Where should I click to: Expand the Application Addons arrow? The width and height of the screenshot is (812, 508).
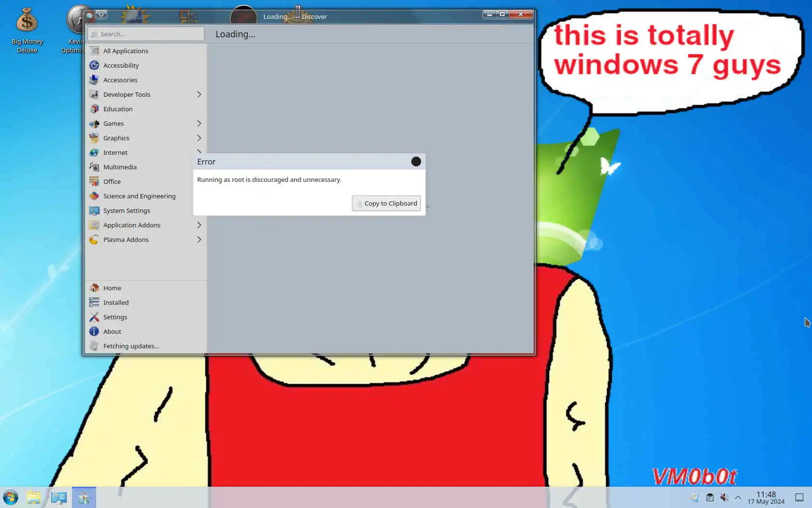click(x=199, y=225)
